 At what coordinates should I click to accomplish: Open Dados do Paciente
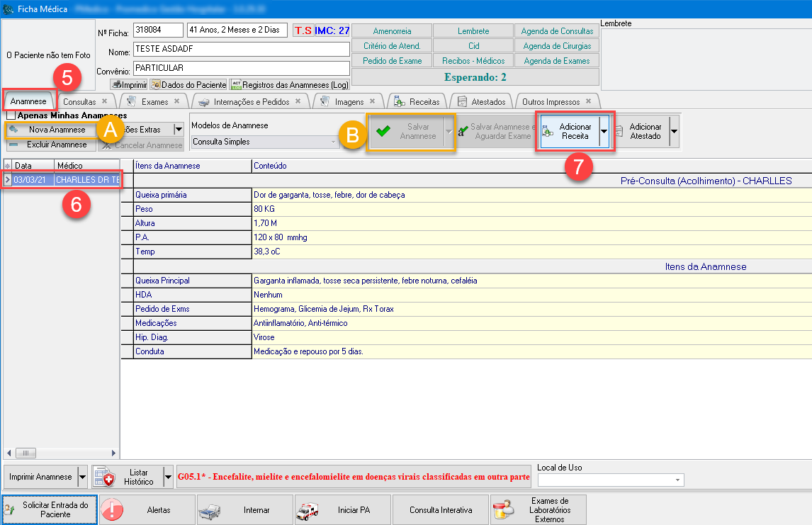(188, 84)
